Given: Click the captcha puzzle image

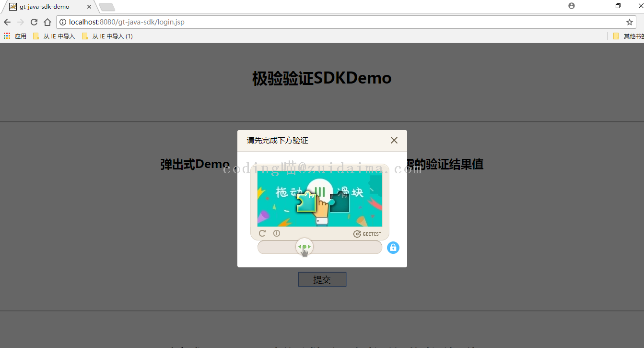Looking at the screenshot, I should [320, 200].
